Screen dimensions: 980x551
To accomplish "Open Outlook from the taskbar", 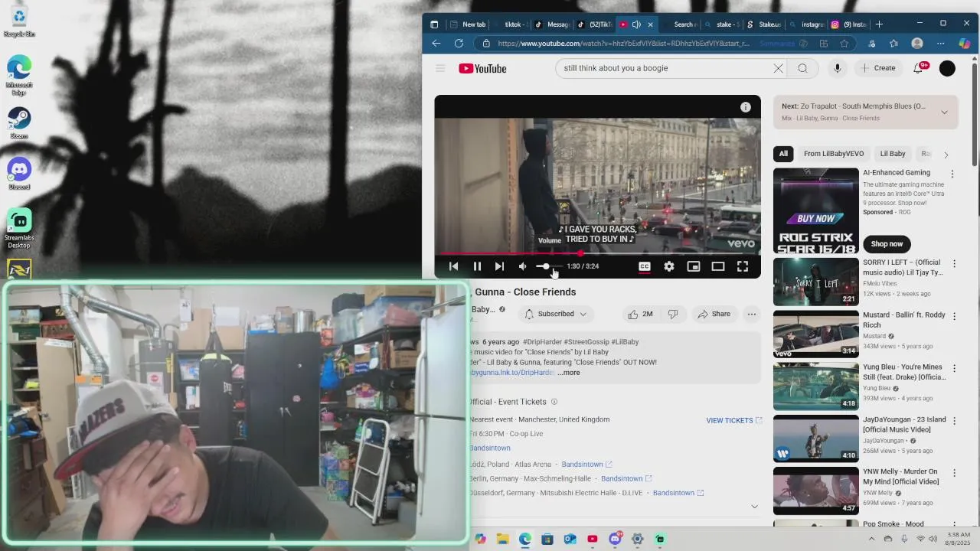I will coord(570,539).
